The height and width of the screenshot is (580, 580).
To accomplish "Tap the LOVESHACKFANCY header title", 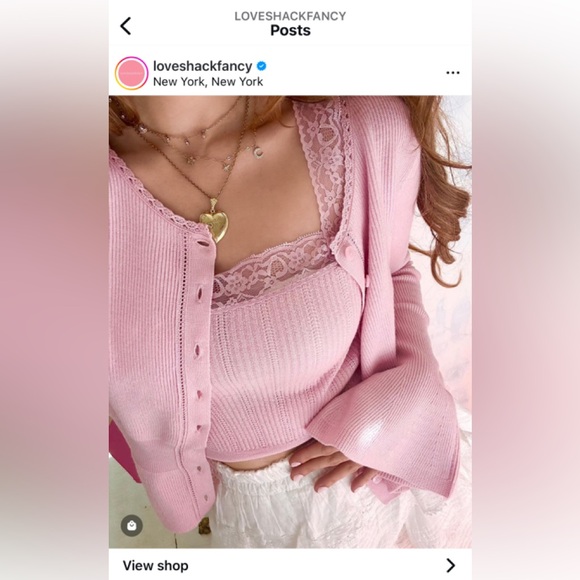I will (290, 16).
